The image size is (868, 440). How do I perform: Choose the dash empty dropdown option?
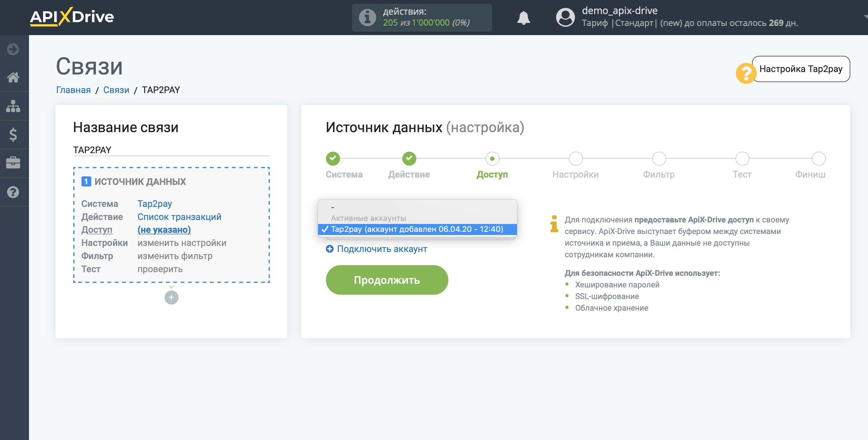tap(417, 207)
